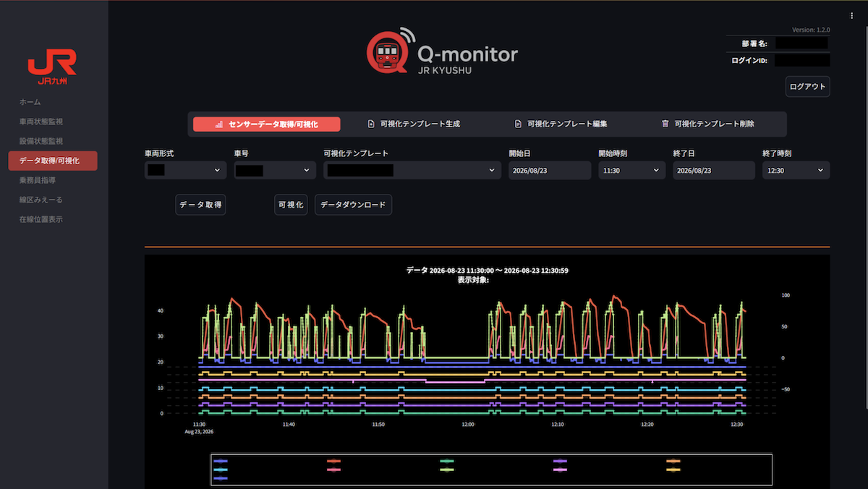This screenshot has width=868, height=489.
Task: Toggle the cyan trace in the chart legend
Action: coord(221,469)
